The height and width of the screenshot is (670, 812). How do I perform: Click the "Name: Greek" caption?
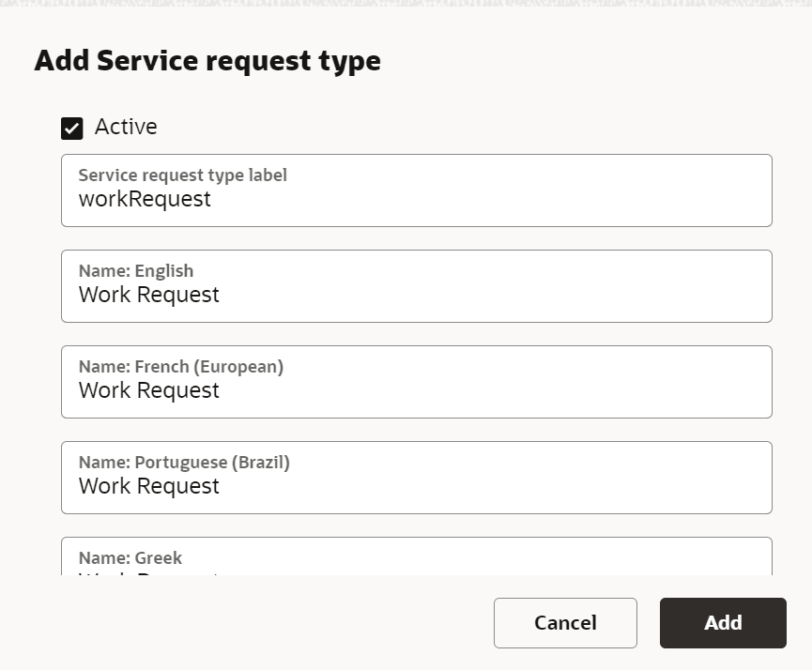click(130, 558)
